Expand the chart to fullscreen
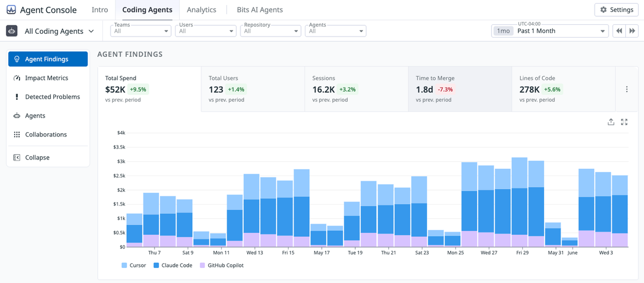The height and width of the screenshot is (283, 644). pyautogui.click(x=624, y=122)
